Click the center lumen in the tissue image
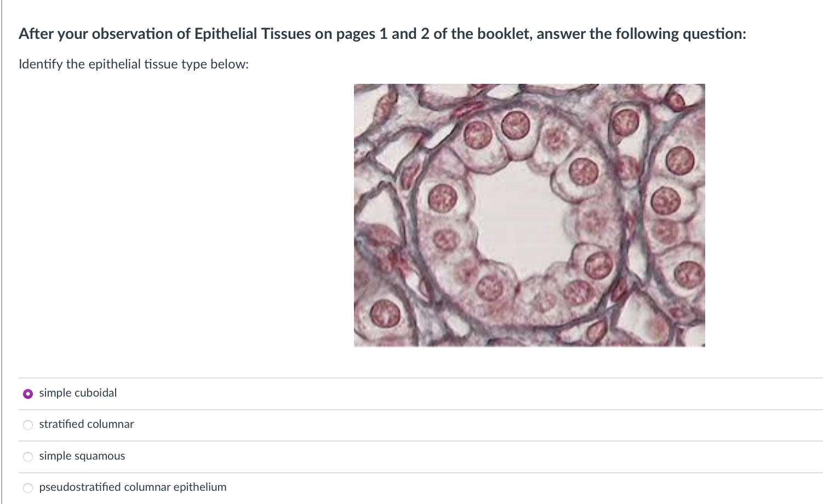The height and width of the screenshot is (504, 823). pos(521,219)
